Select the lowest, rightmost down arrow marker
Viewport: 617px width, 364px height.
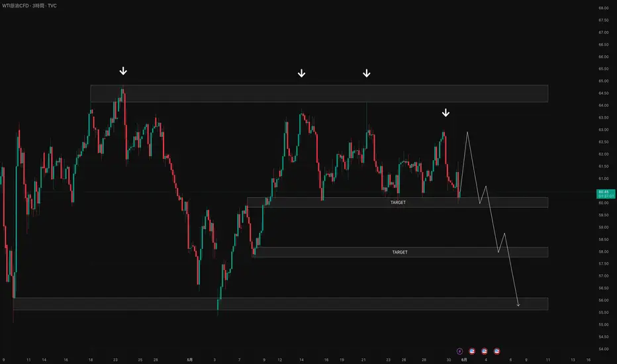(x=446, y=113)
